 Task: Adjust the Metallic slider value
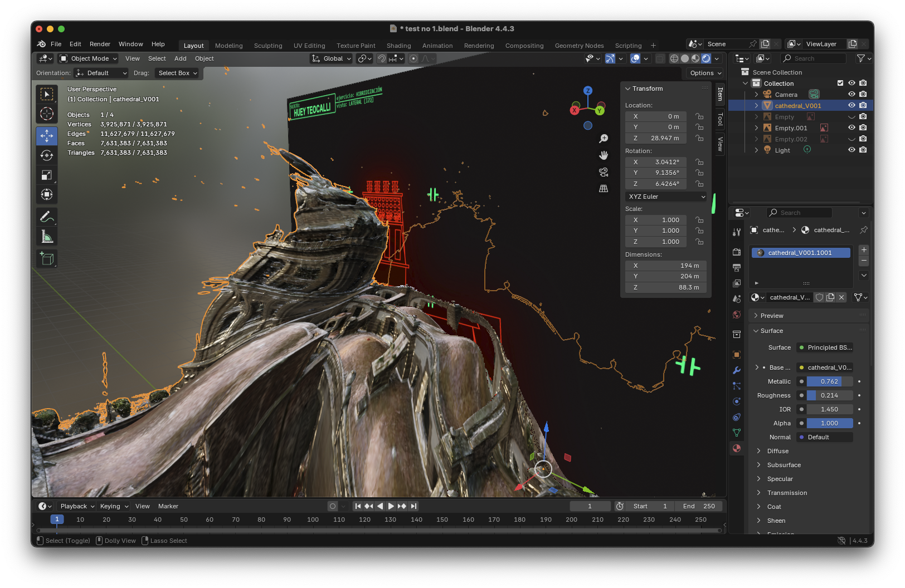829,381
